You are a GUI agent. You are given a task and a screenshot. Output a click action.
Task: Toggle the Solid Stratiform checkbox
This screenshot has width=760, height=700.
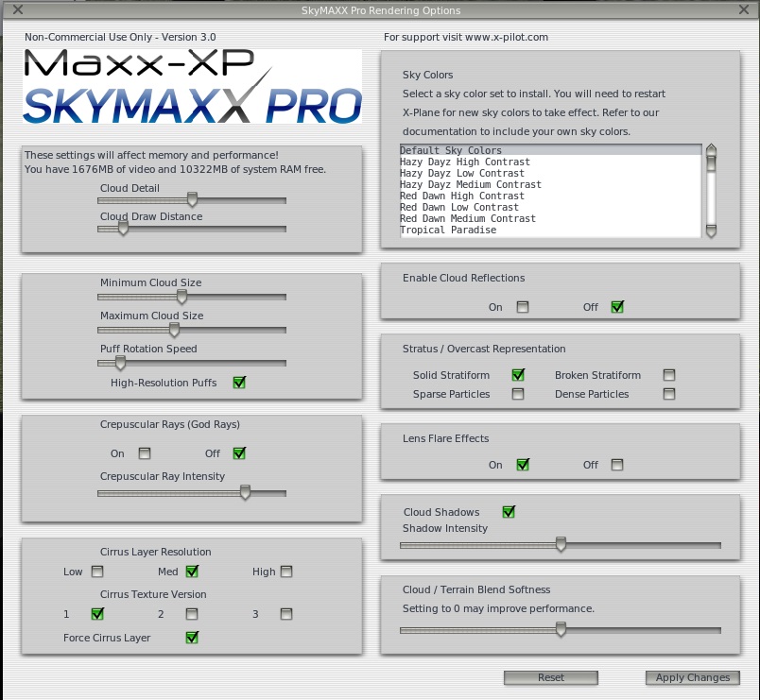click(x=518, y=374)
